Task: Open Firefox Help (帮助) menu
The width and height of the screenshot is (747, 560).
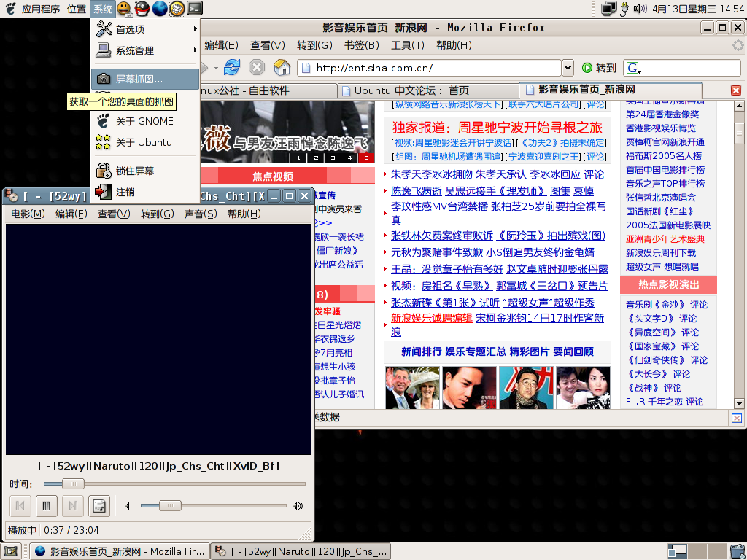Action: 454,45
